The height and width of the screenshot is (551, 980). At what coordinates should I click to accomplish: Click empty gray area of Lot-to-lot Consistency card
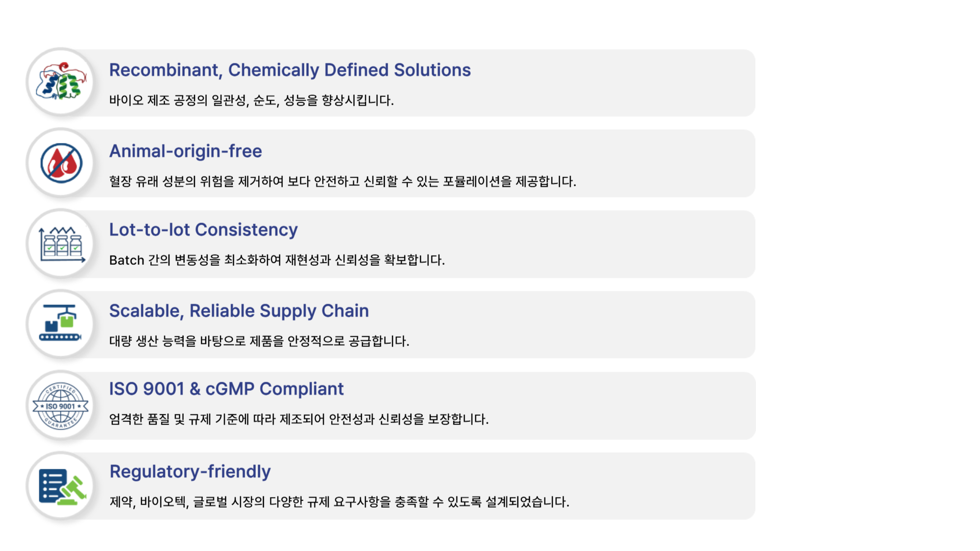(x=612, y=244)
